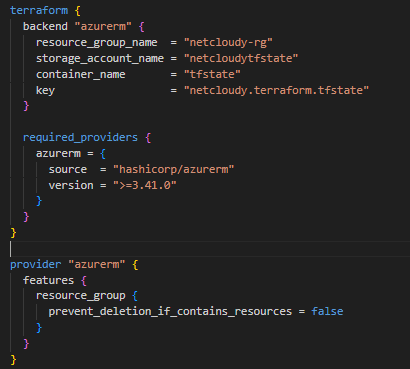Screen dimensions: 410x369
Task: Click the "netcloudytfstate" string value
Action: pyautogui.click(x=241, y=59)
